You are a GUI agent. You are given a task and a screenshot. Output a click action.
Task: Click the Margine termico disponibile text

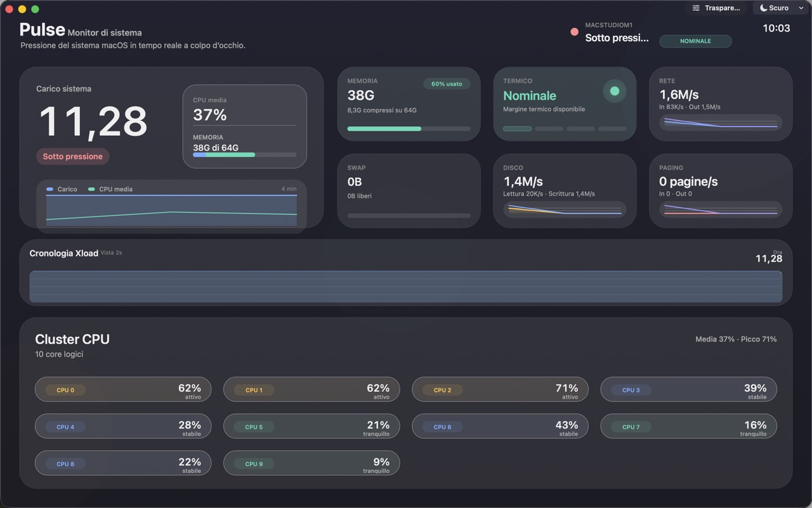(x=544, y=109)
